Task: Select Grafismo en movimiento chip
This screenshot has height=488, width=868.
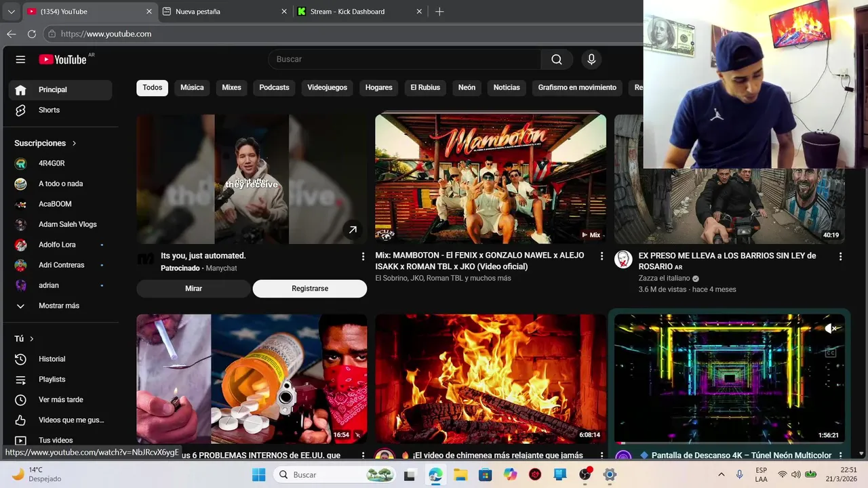Action: coord(577,87)
